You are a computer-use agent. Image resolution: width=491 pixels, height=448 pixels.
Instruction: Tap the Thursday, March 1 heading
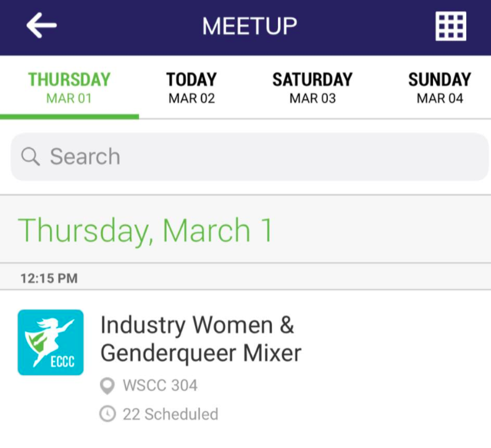pyautogui.click(x=146, y=230)
